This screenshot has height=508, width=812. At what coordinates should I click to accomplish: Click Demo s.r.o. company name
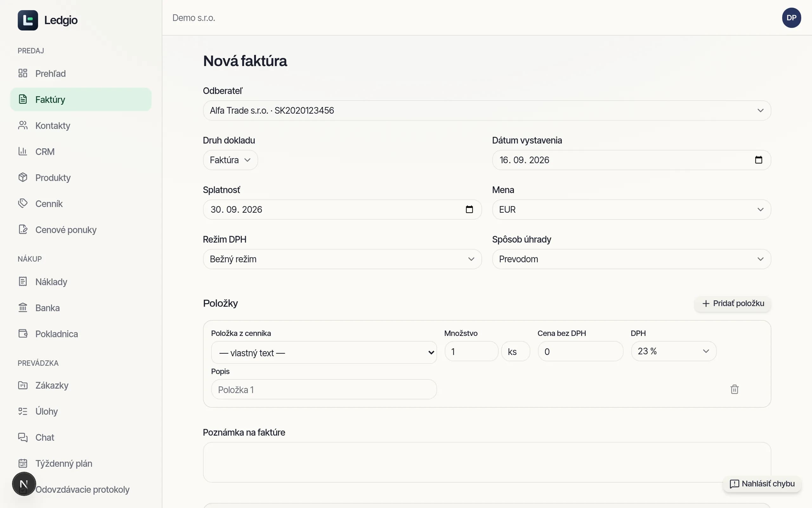click(x=193, y=18)
